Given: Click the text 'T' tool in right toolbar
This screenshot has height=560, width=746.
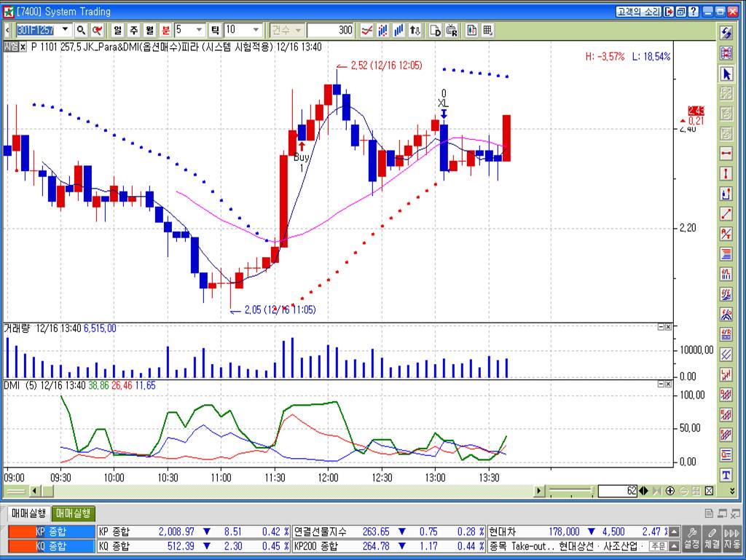Looking at the screenshot, I should (x=726, y=475).
